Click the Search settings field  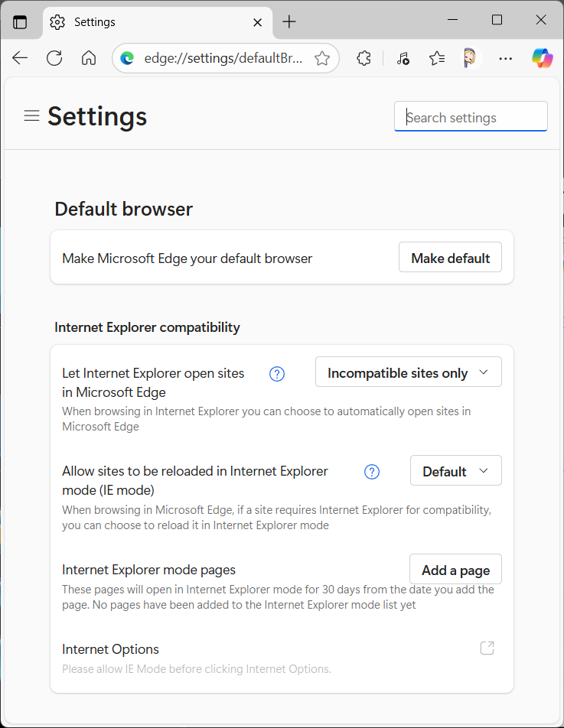click(471, 117)
